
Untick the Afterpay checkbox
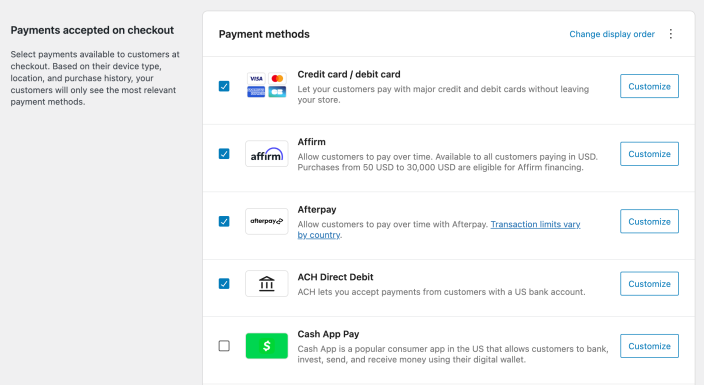click(224, 221)
